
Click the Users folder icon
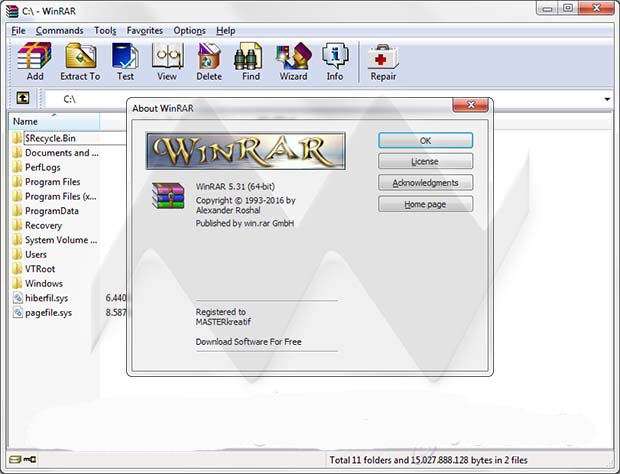click(x=17, y=254)
